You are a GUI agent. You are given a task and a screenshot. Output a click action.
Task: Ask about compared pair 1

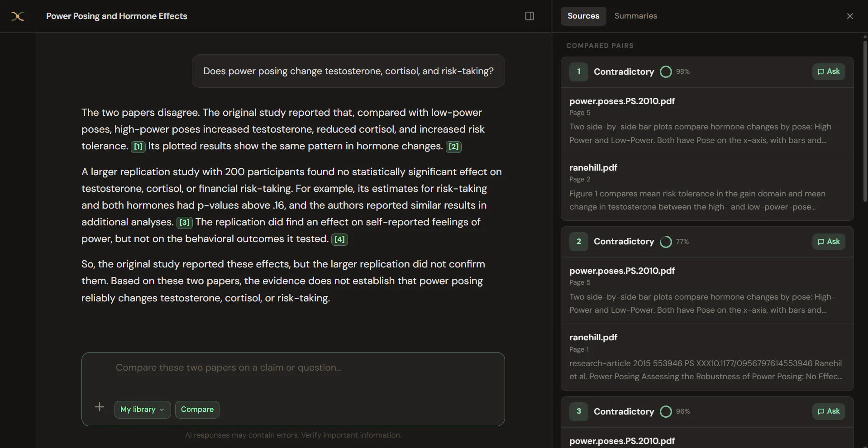(829, 71)
